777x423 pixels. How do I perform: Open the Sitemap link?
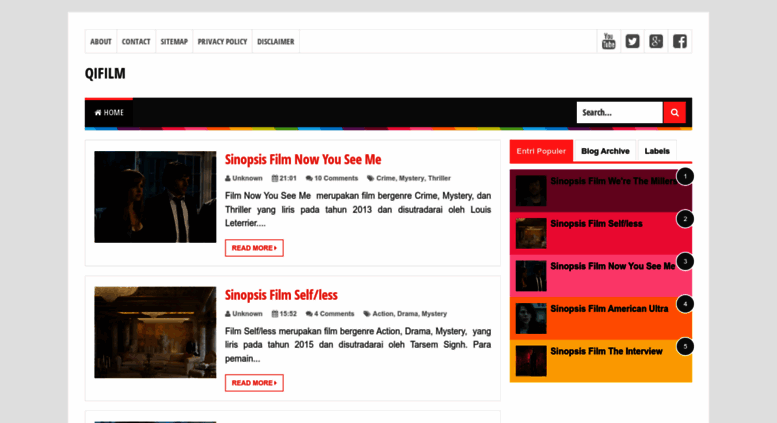point(174,42)
